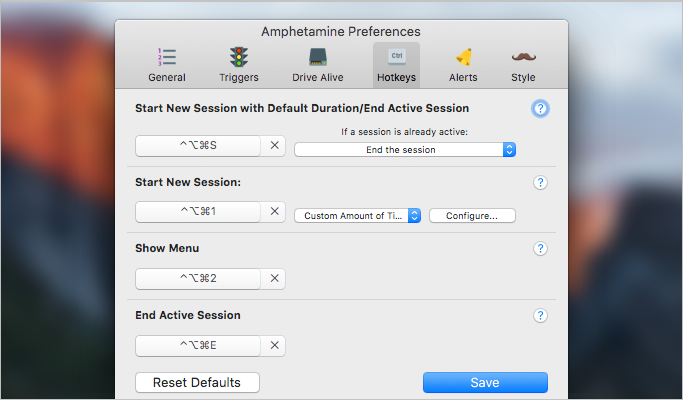Click the Configure... button

point(472,216)
